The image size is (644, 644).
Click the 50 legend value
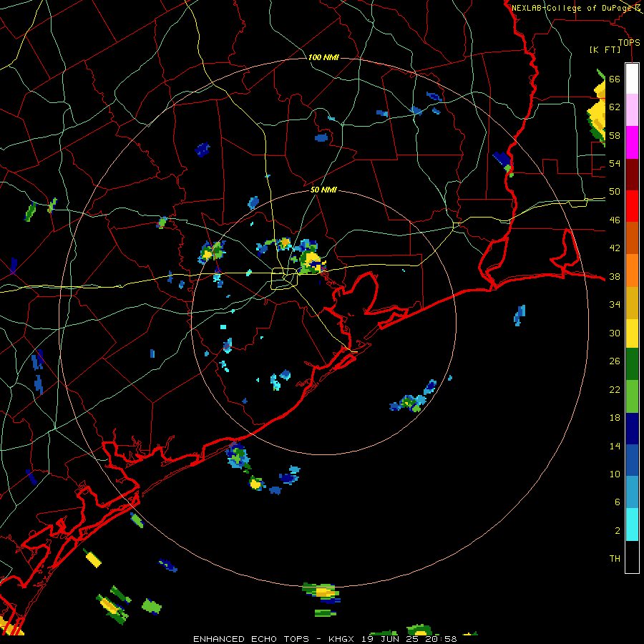pos(615,192)
